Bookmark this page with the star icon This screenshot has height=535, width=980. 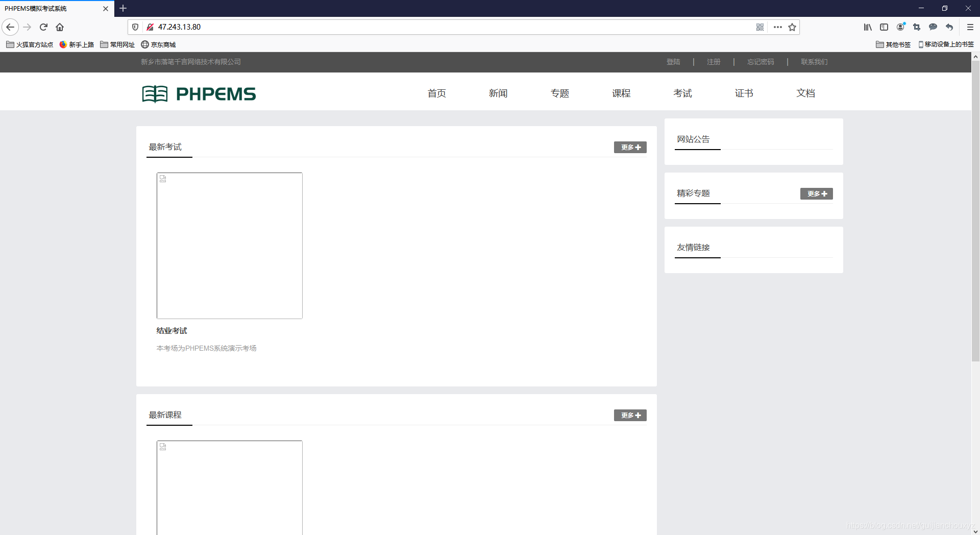(792, 27)
